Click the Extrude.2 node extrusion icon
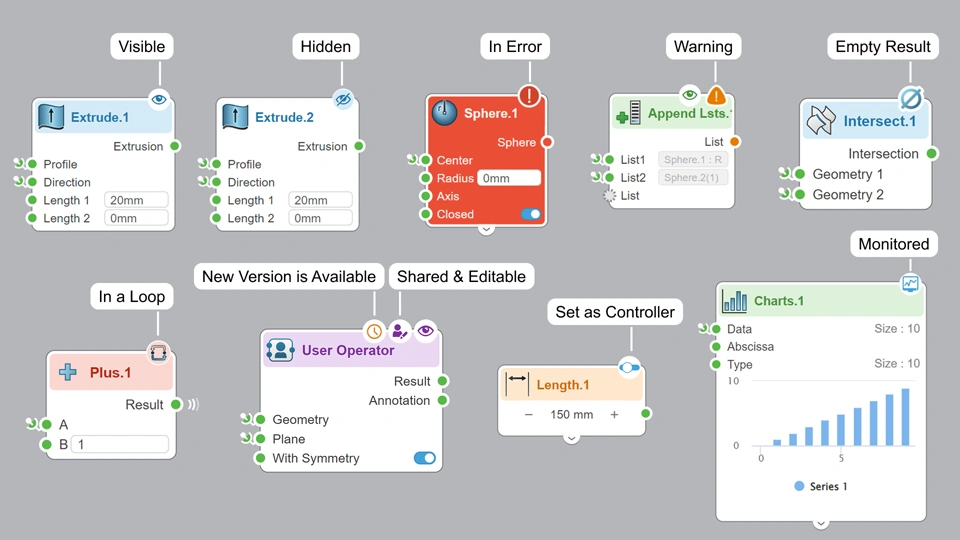The height and width of the screenshot is (540, 960). [235, 116]
